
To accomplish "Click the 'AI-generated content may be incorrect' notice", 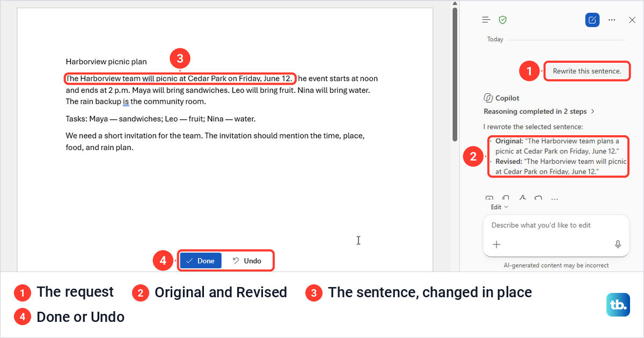I will point(556,265).
